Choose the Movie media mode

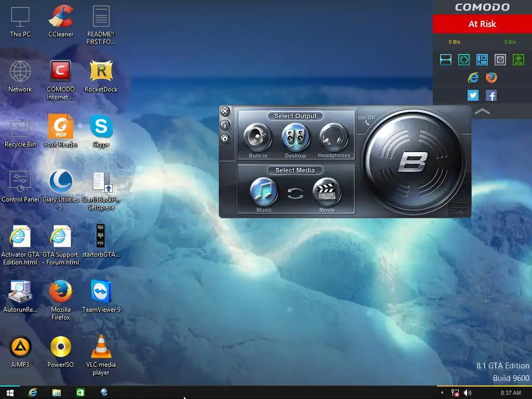(x=327, y=192)
